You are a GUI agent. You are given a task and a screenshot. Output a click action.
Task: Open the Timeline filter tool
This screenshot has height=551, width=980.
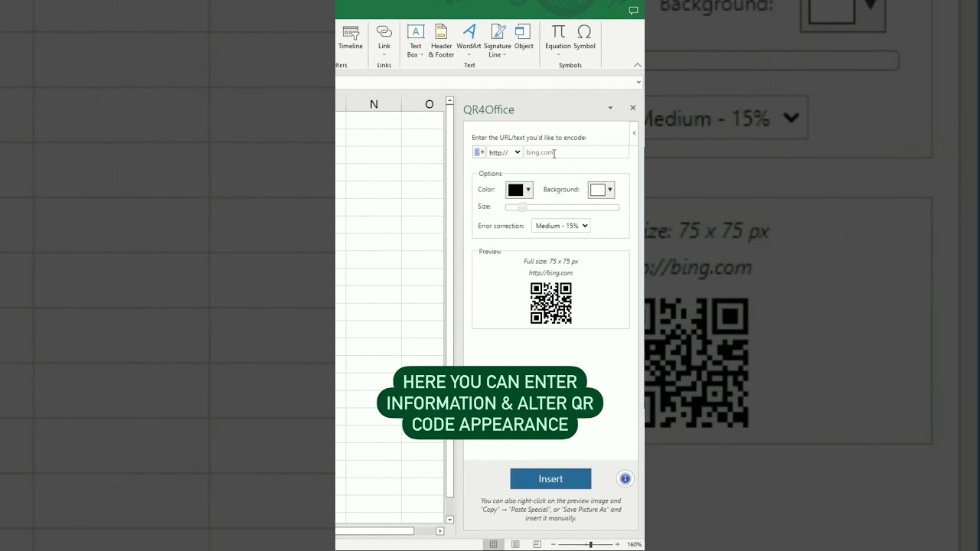[x=350, y=38]
